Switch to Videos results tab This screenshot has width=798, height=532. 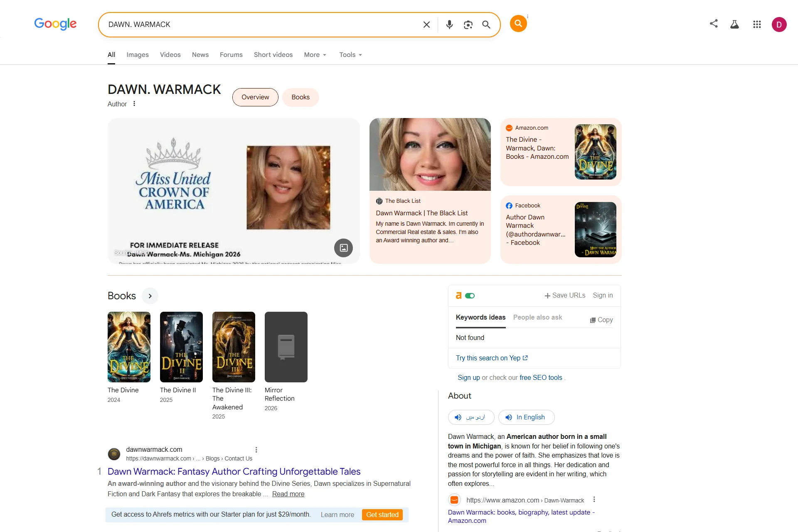[170, 55]
